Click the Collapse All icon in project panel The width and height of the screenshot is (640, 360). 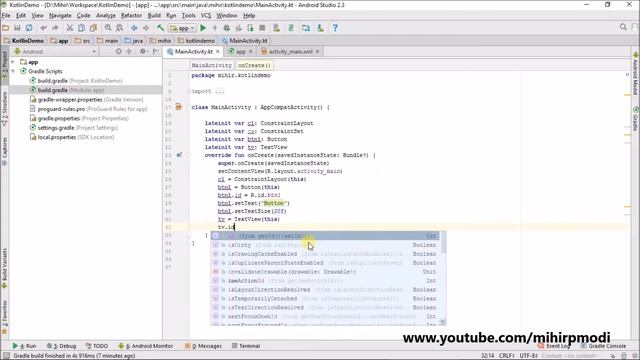click(129, 51)
